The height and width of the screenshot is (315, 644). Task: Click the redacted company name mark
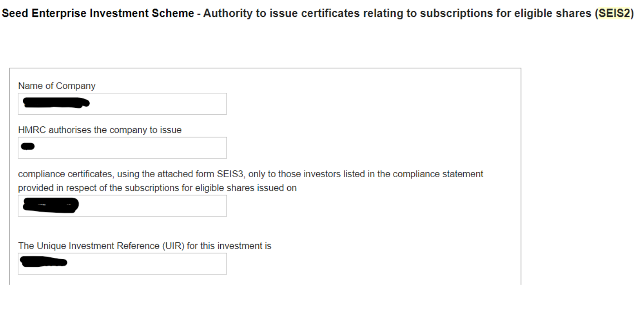click(x=56, y=104)
